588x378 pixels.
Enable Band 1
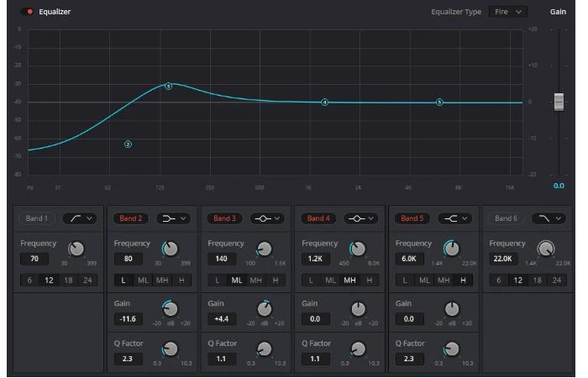pyautogui.click(x=37, y=218)
